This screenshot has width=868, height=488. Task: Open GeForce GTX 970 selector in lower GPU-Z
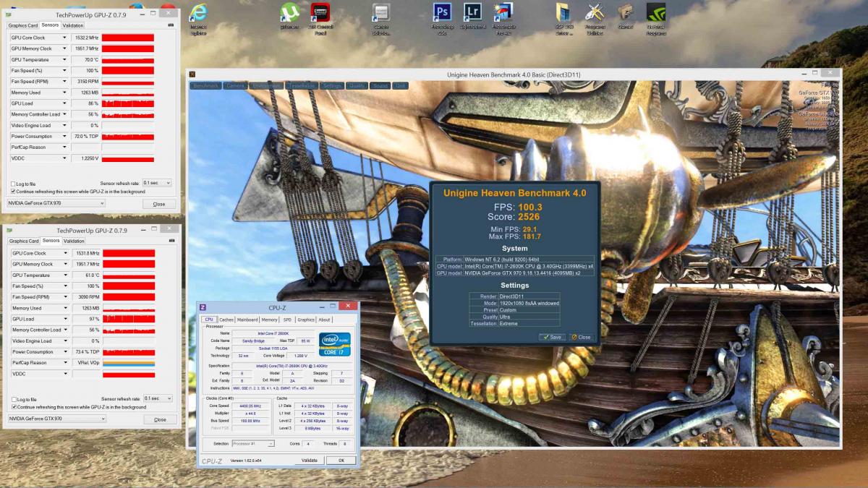(57, 419)
